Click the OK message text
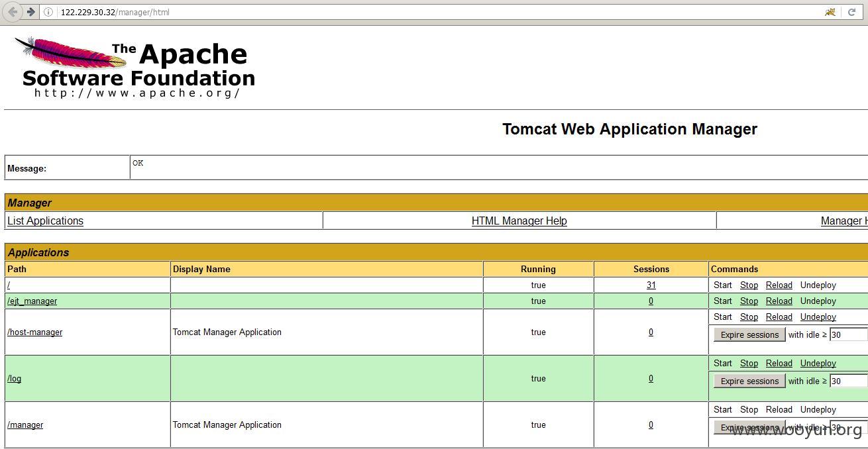 [138, 163]
